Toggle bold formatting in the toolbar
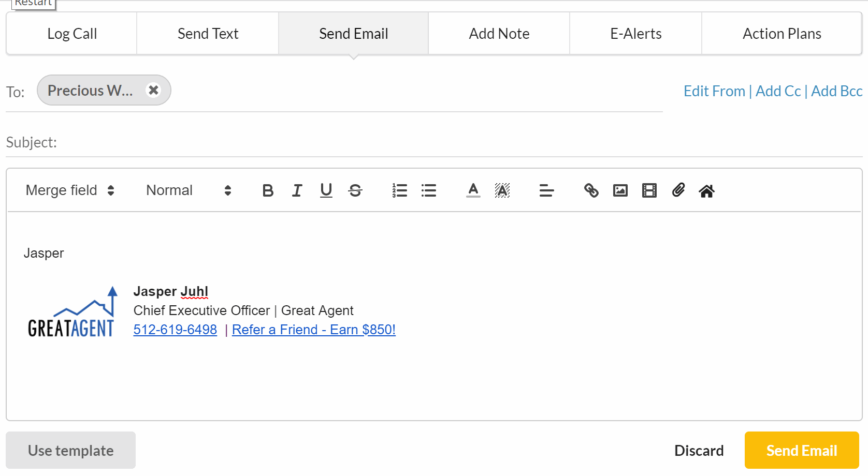Screen dimensions: 868x476 268,191
